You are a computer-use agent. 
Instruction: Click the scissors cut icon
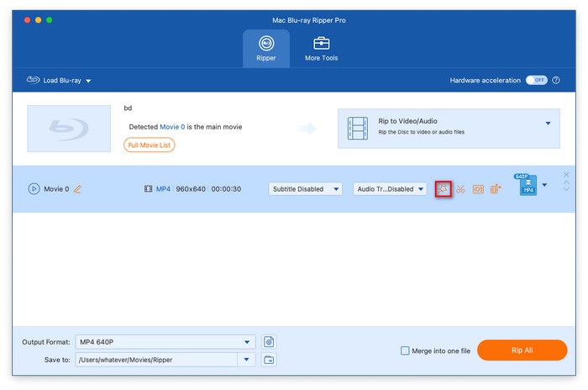click(x=460, y=189)
